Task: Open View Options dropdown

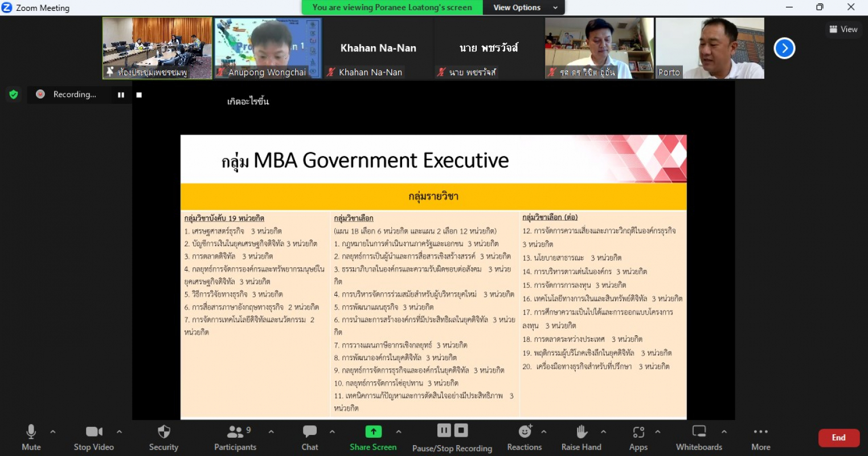Action: pyautogui.click(x=524, y=7)
